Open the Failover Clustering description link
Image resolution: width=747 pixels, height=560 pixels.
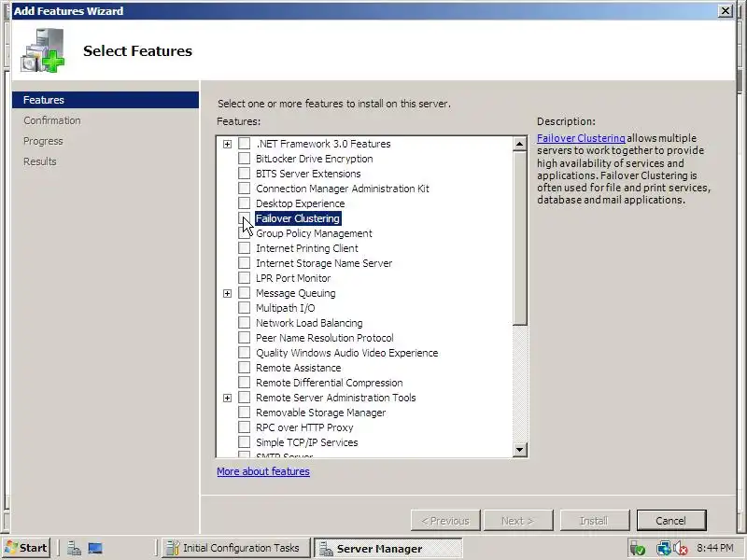click(x=581, y=138)
